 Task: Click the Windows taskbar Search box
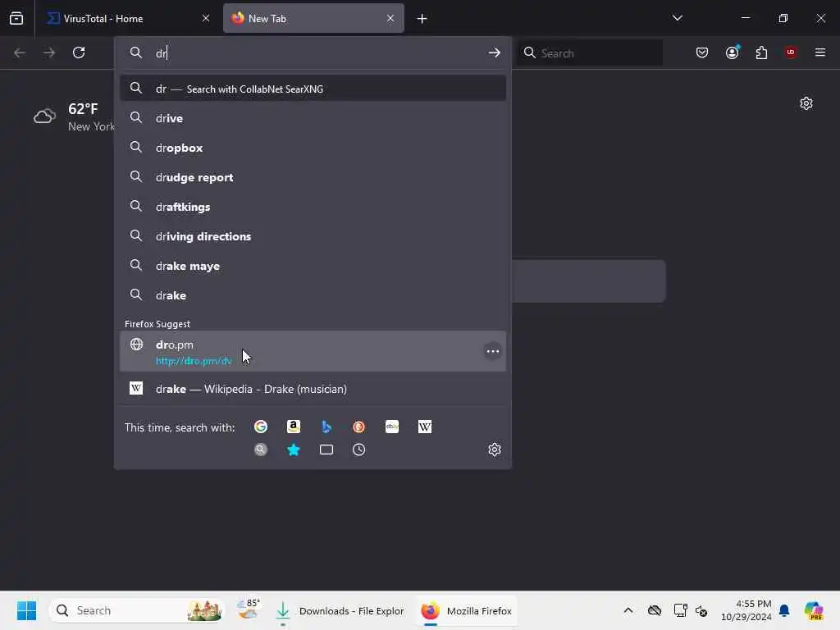(x=137, y=610)
